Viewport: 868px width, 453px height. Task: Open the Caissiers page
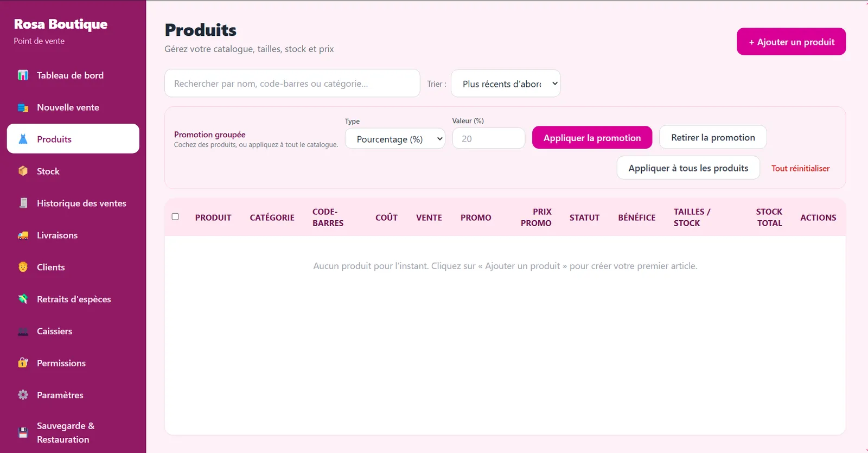tap(73, 331)
